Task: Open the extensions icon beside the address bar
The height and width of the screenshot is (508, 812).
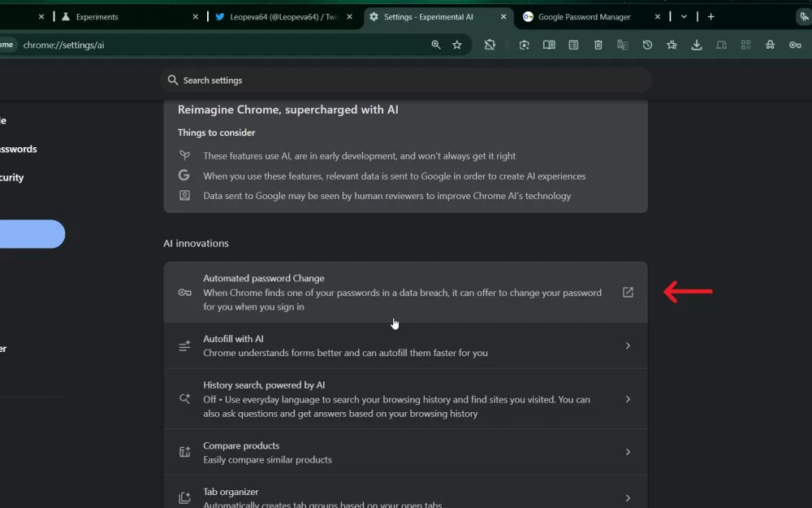Action: tap(490, 45)
